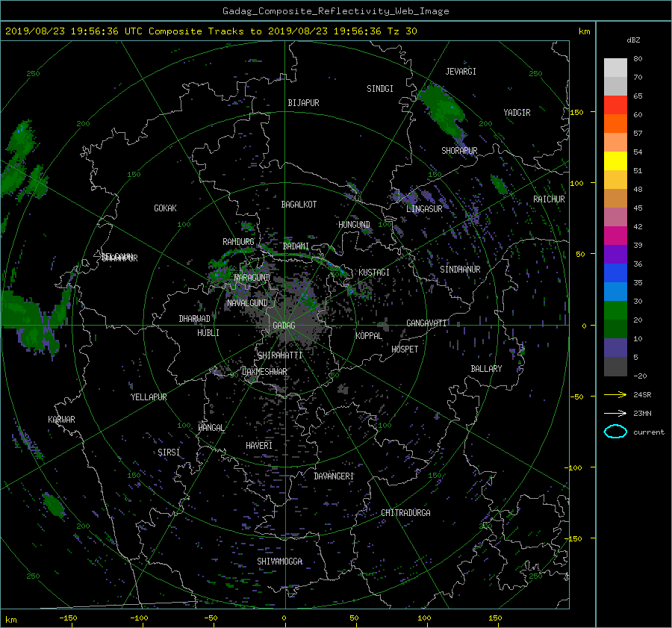
Task: Click the YELLAPUR city label
Action: point(149,397)
